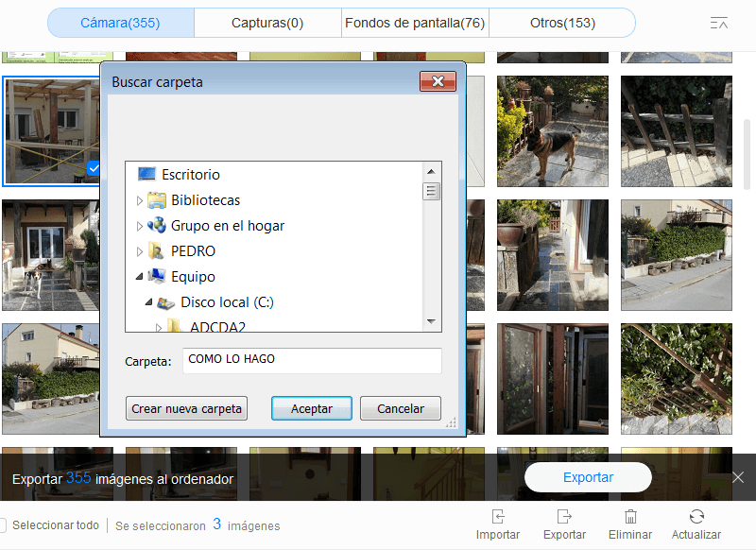
Task: Uncheck the selected pergola photo checkmark
Action: click(x=94, y=168)
